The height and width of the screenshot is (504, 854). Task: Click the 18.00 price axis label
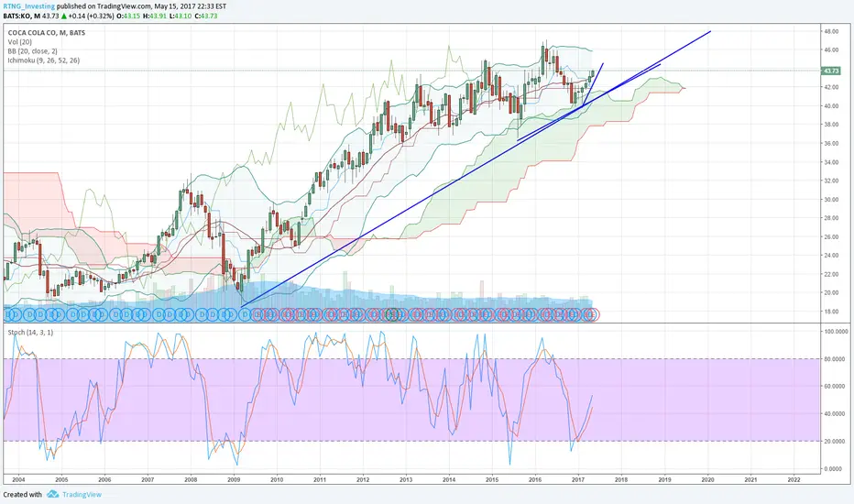[831, 312]
